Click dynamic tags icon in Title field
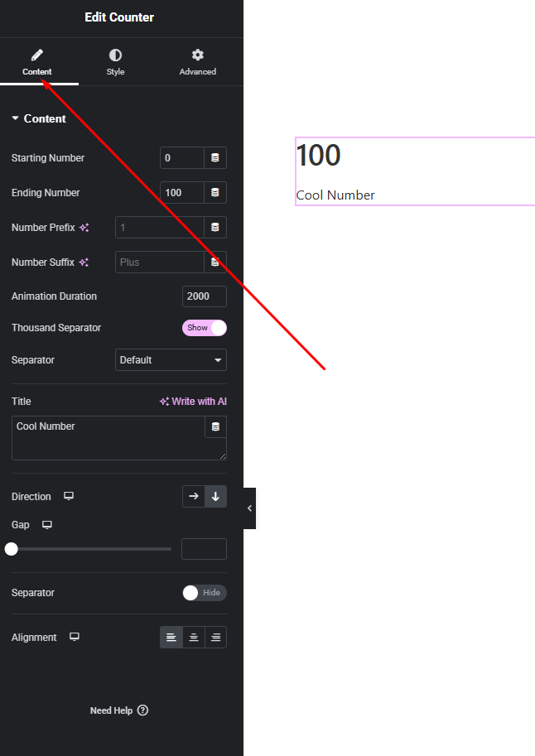Image resolution: width=535 pixels, height=756 pixels. 215,427
